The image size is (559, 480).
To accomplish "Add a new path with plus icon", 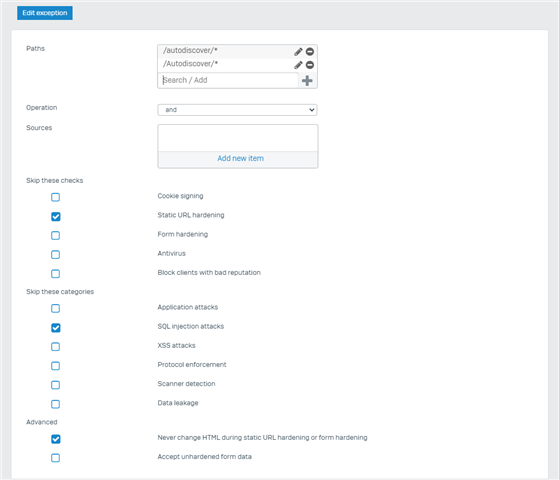I will tap(307, 81).
